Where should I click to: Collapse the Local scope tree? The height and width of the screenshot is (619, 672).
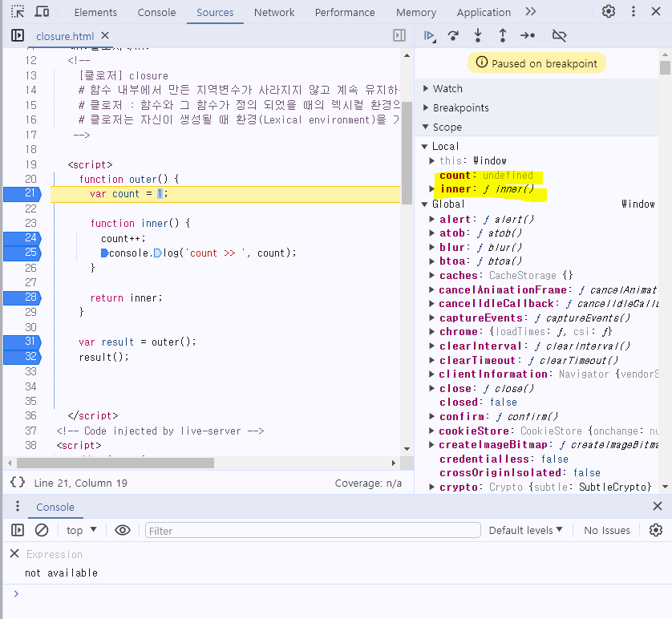coord(424,147)
